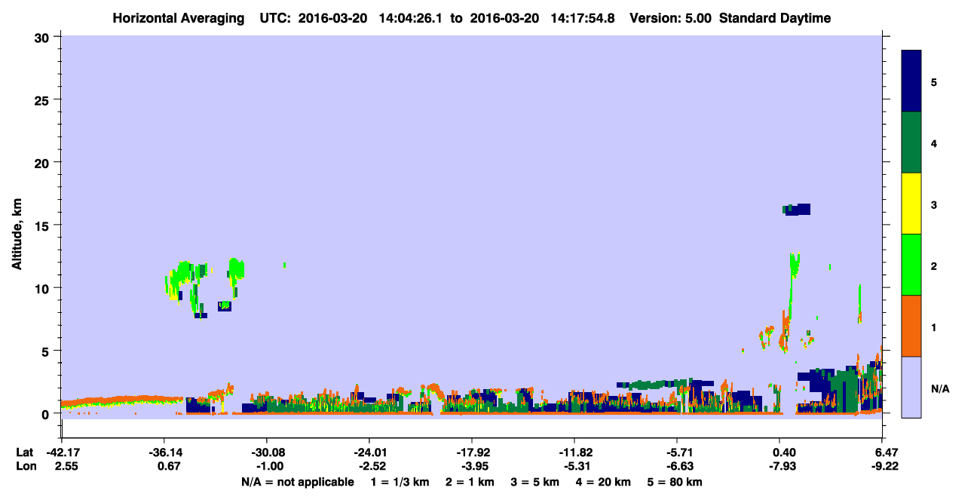Click the lavender N/A colorbar segment

[x=911, y=387]
